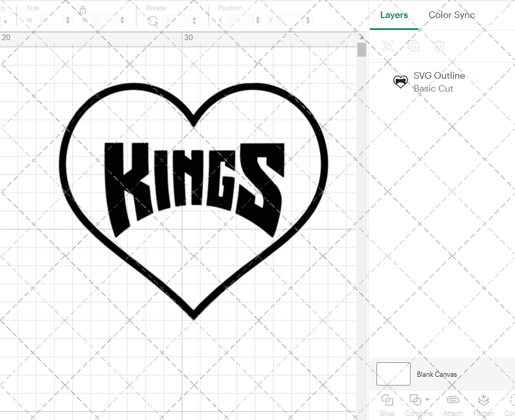Adjust the Rotate stepper arrows

(x=195, y=21)
